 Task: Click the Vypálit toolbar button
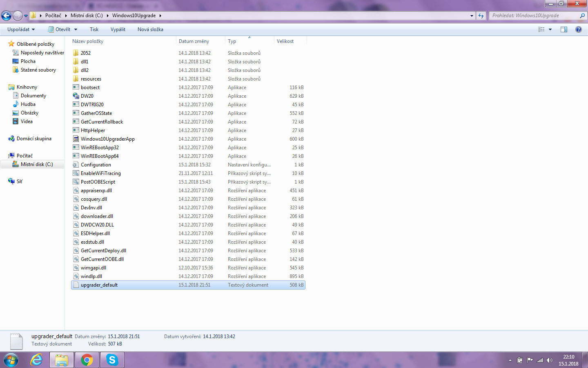[118, 29]
